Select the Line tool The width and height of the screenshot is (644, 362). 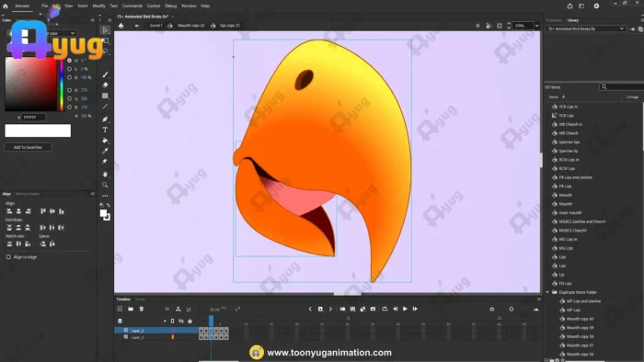click(105, 107)
